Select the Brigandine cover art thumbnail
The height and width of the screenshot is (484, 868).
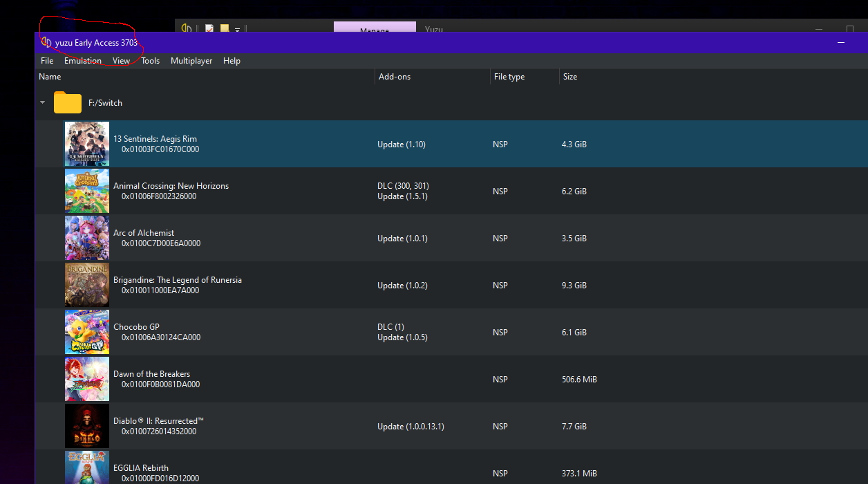(x=87, y=285)
